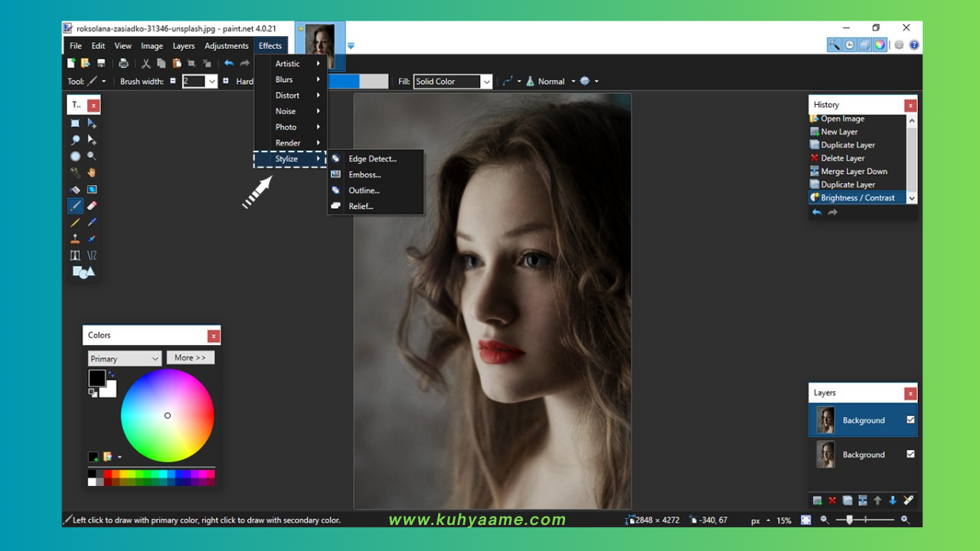Screen dimensions: 980x551
Task: Toggle the Tools window button at top right
Action: 835,45
